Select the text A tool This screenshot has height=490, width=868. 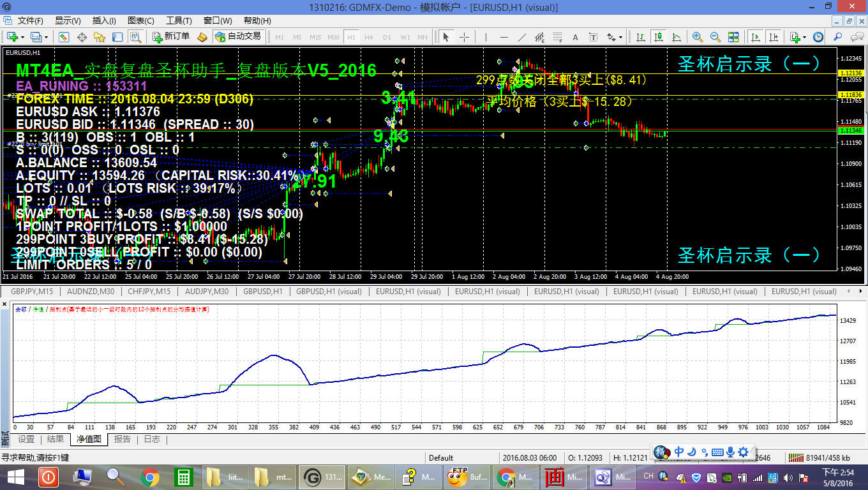575,37
